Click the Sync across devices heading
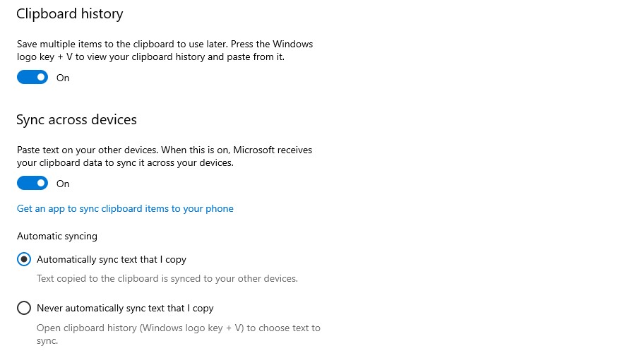 (x=76, y=119)
